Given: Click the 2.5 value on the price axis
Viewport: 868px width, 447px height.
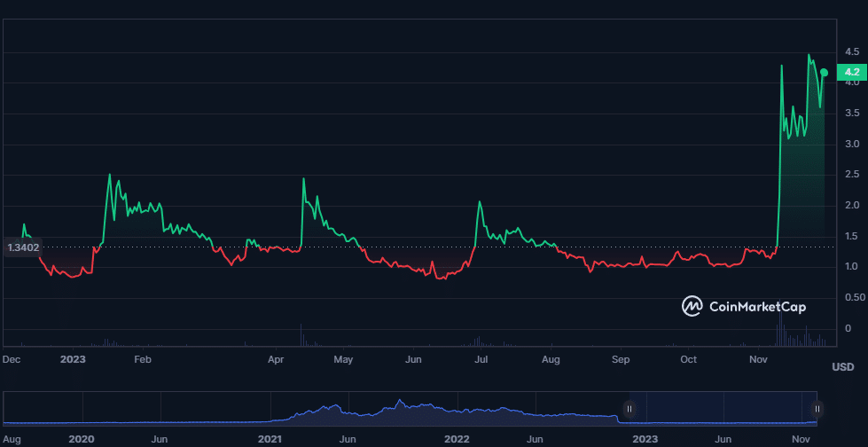Looking at the screenshot, I should click(850, 175).
